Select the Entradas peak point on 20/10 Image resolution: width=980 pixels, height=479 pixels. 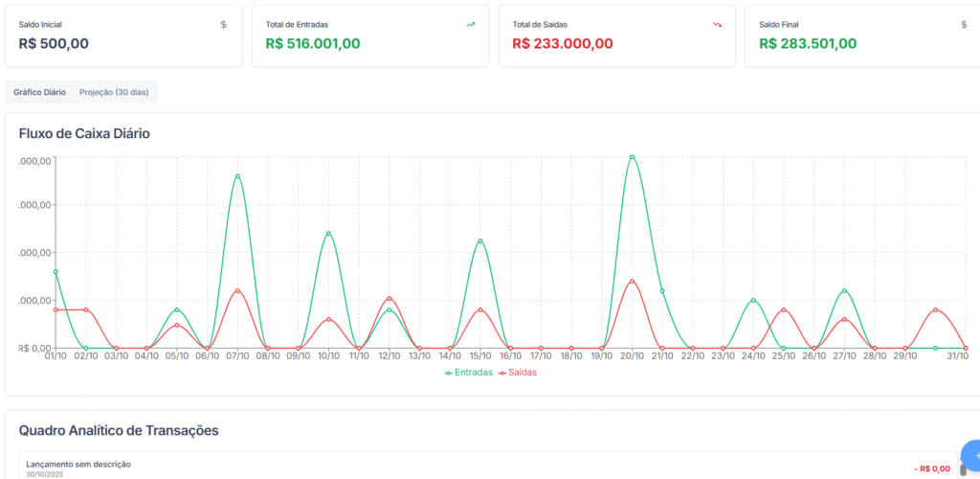pos(632,156)
